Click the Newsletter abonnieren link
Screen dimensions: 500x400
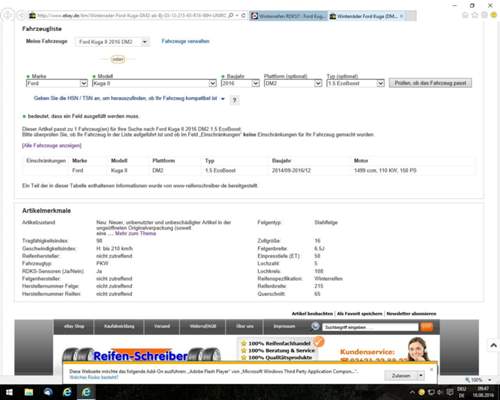click(411, 314)
